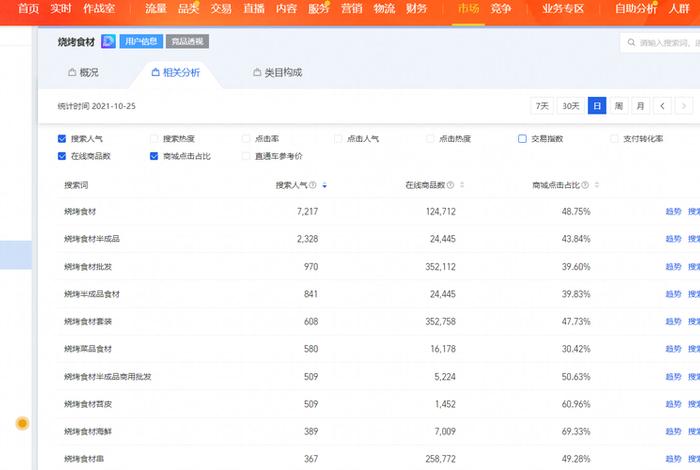Uncheck the 商城点击占比 checkbox
This screenshot has width=700, height=470.
pyautogui.click(x=154, y=156)
